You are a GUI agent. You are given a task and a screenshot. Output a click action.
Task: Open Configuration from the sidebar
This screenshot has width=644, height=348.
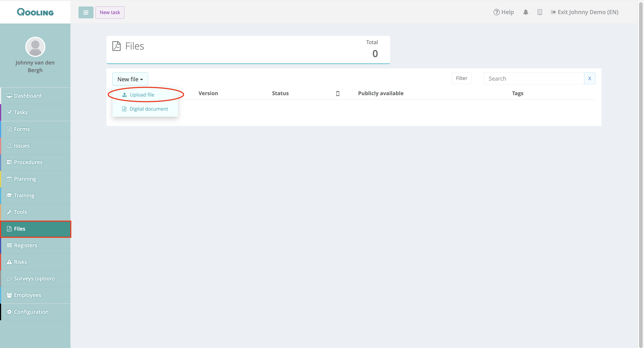tap(31, 312)
